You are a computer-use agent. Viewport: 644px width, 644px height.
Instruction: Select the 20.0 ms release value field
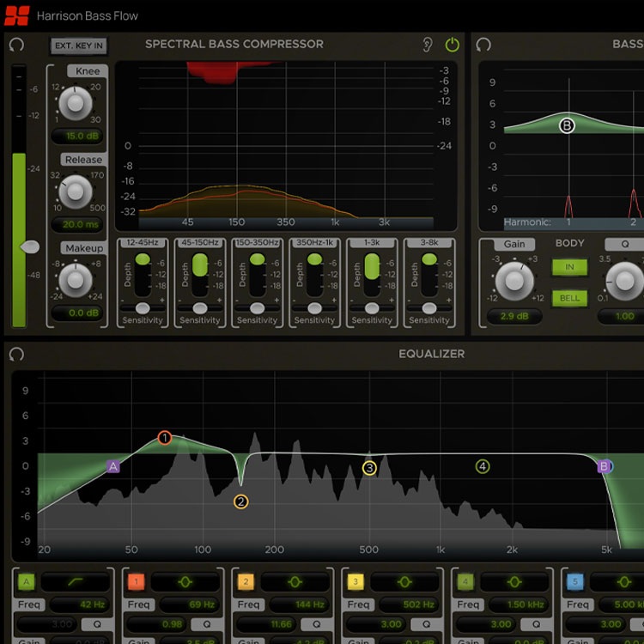[77, 224]
